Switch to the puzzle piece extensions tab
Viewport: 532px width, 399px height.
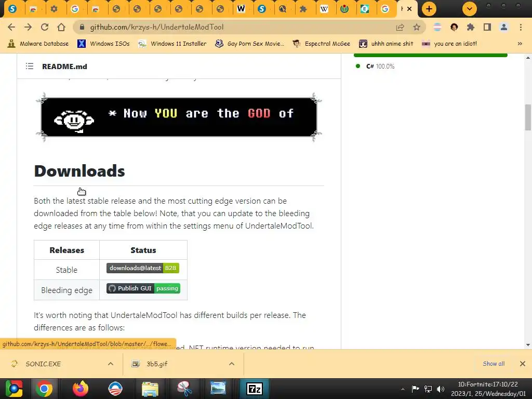coord(303,9)
